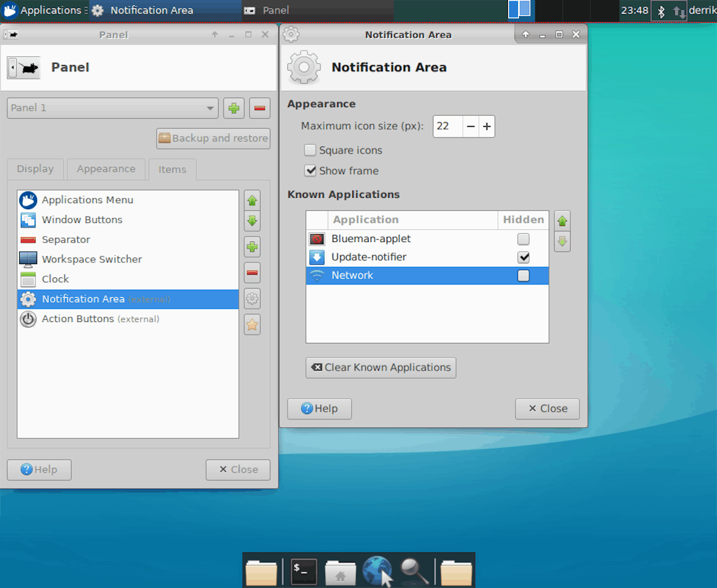Move Notification Area up with green arrow
This screenshot has height=588, width=717.
tap(252, 200)
